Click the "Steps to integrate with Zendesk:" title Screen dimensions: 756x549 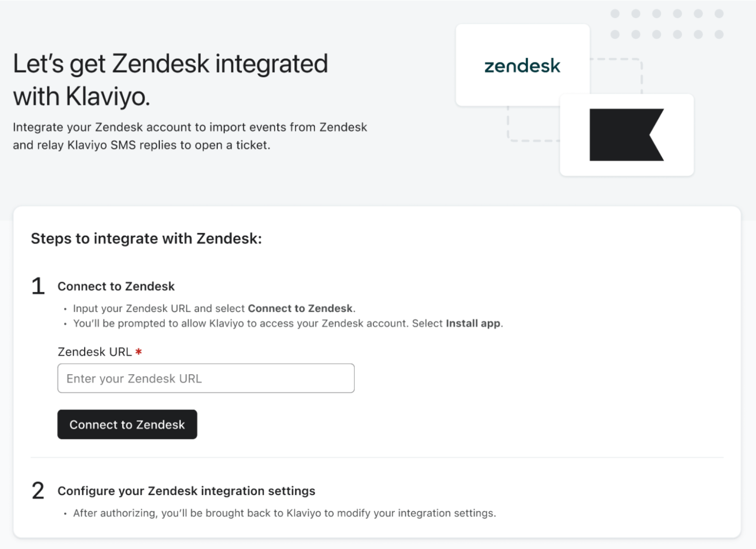tap(146, 239)
